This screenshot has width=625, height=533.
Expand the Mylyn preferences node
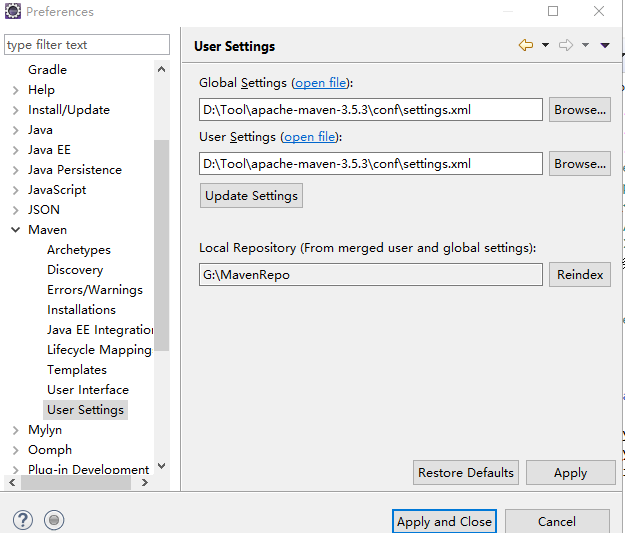point(16,430)
